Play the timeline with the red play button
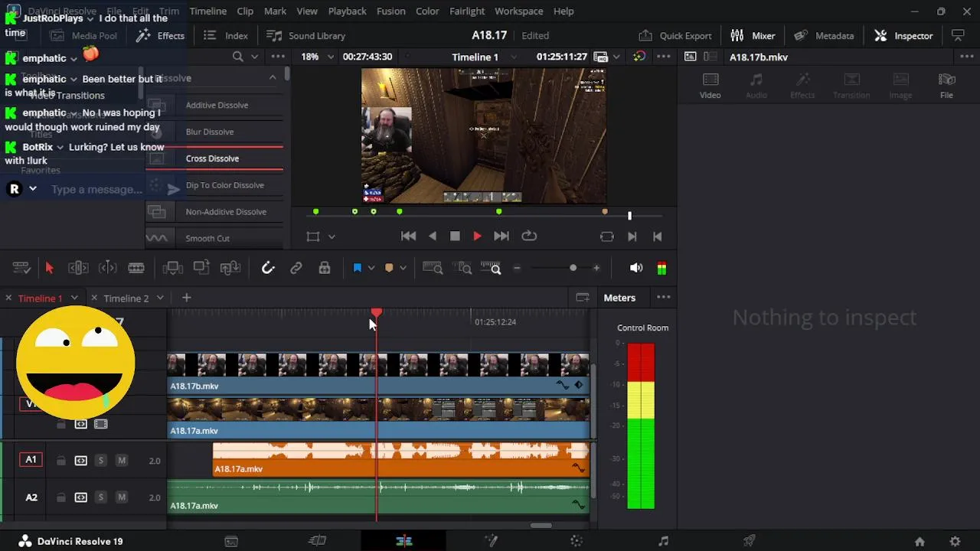The width and height of the screenshot is (980, 551). click(x=477, y=236)
